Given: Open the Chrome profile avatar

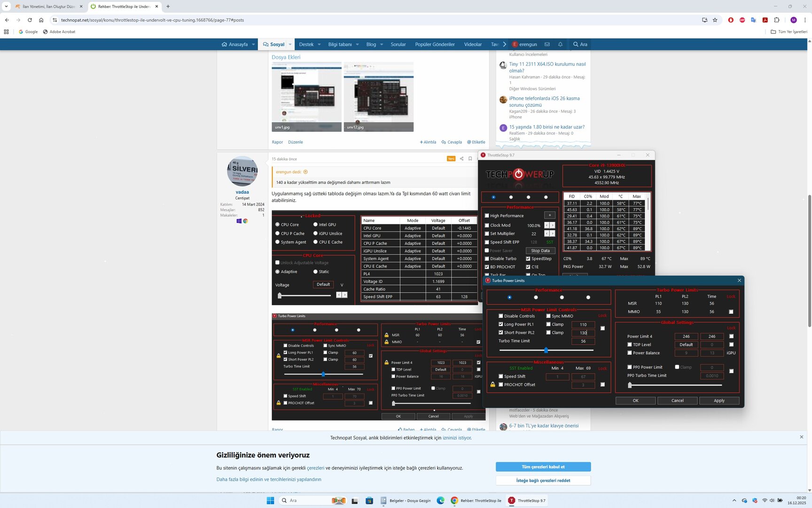Looking at the screenshot, I should pos(794,20).
